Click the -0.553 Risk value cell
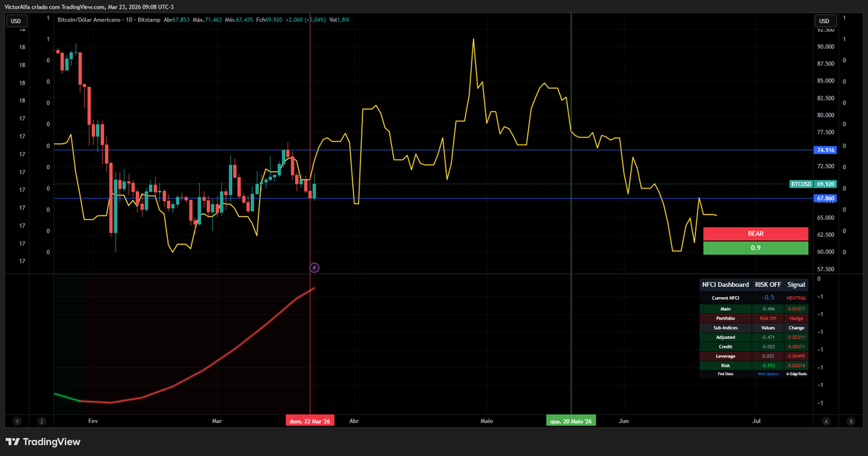 pos(768,365)
